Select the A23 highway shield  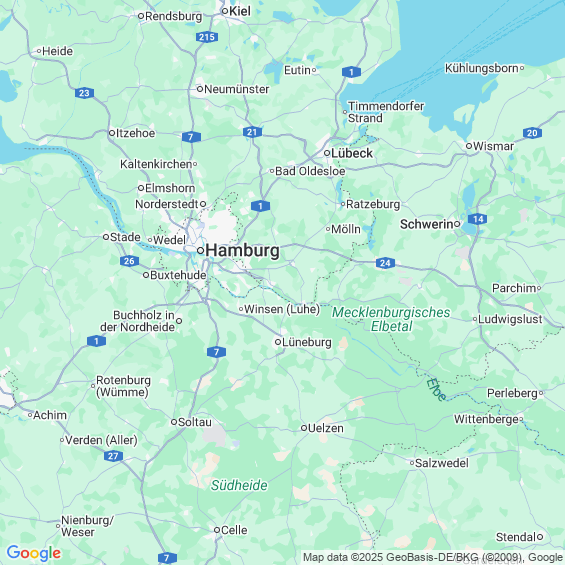84,93
